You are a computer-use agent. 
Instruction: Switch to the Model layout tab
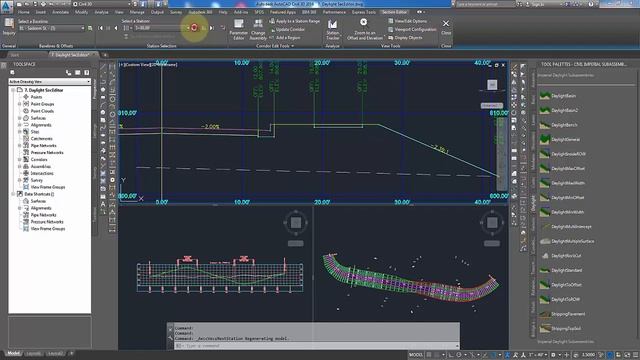click(x=13, y=353)
